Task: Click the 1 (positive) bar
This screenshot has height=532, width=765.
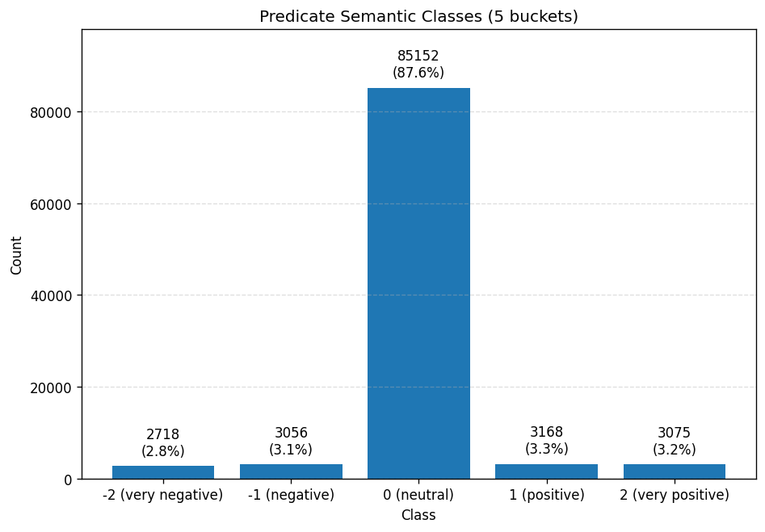Action: tap(546, 471)
